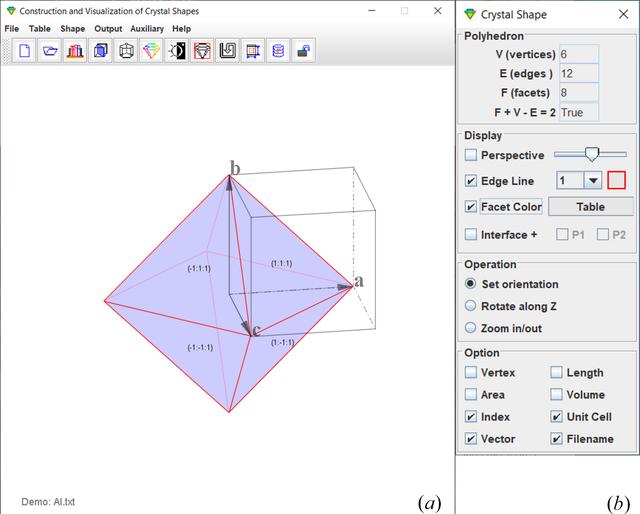
Task: Open the Shape menu
Action: point(73,29)
